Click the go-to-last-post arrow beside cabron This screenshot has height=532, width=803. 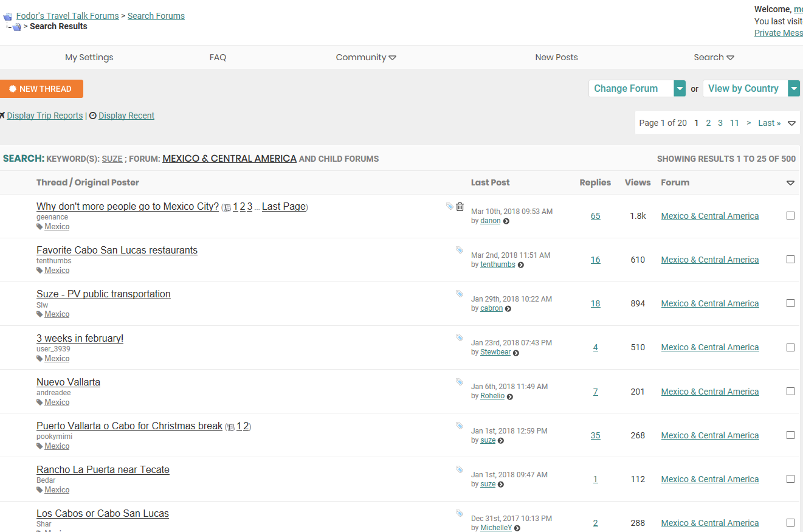pyautogui.click(x=508, y=309)
